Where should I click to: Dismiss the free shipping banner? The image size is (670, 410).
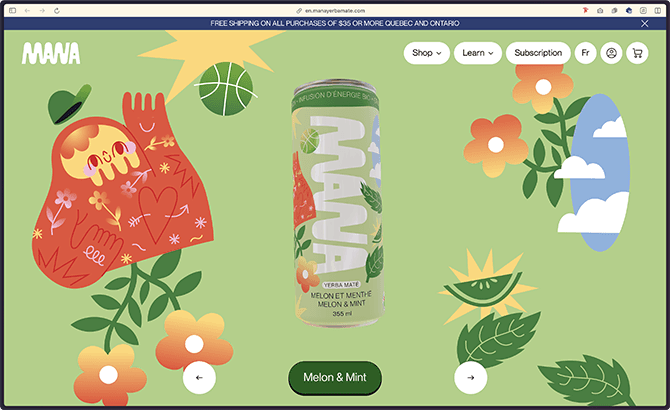[x=644, y=23]
